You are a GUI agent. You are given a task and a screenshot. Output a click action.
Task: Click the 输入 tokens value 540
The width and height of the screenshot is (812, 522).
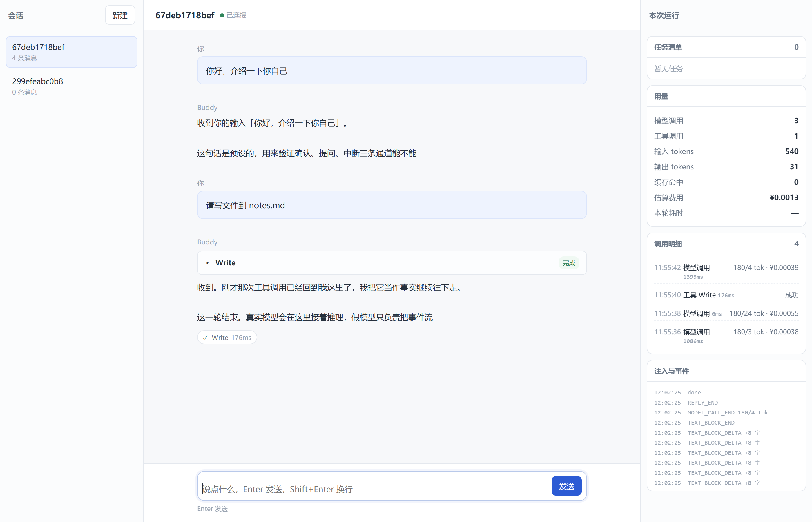[x=792, y=151]
